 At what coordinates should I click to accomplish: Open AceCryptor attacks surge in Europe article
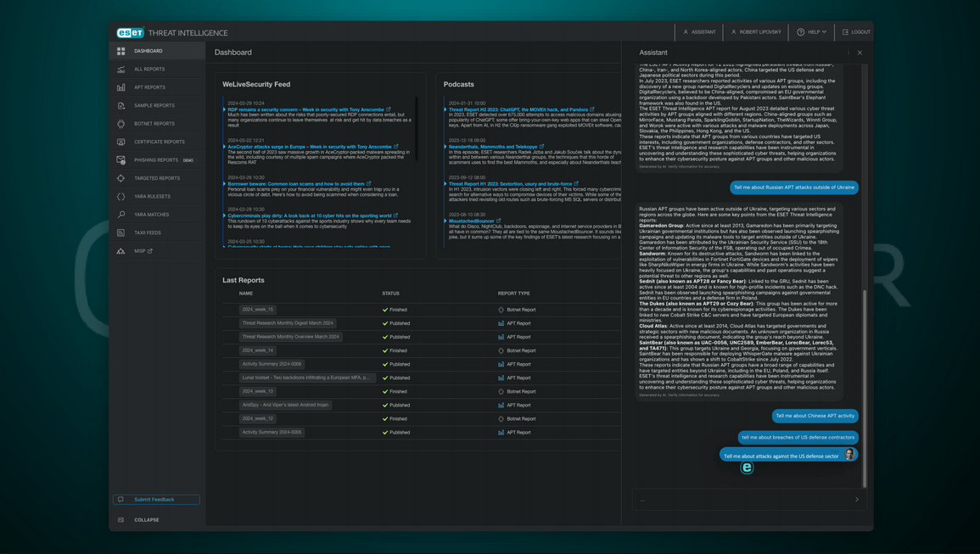310,147
